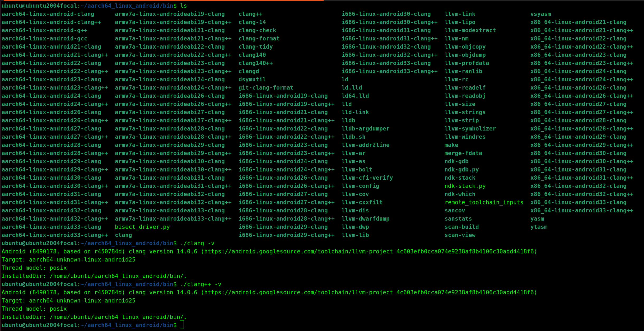Select the vsyasm file name
Image resolution: width=644 pixels, height=331 pixels.
[540, 14]
